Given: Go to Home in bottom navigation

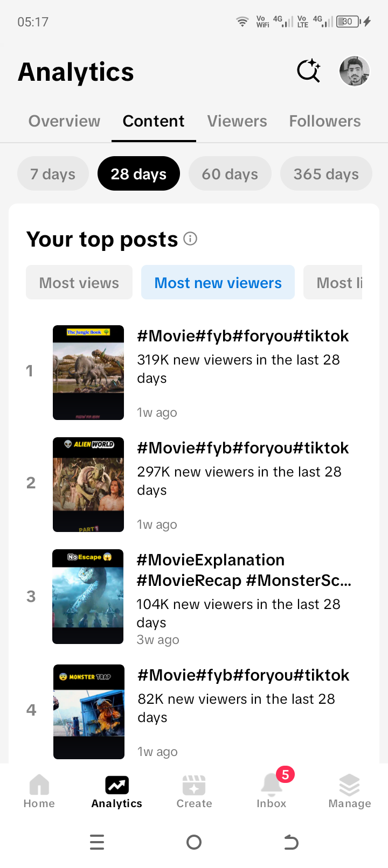Looking at the screenshot, I should pyautogui.click(x=39, y=791).
